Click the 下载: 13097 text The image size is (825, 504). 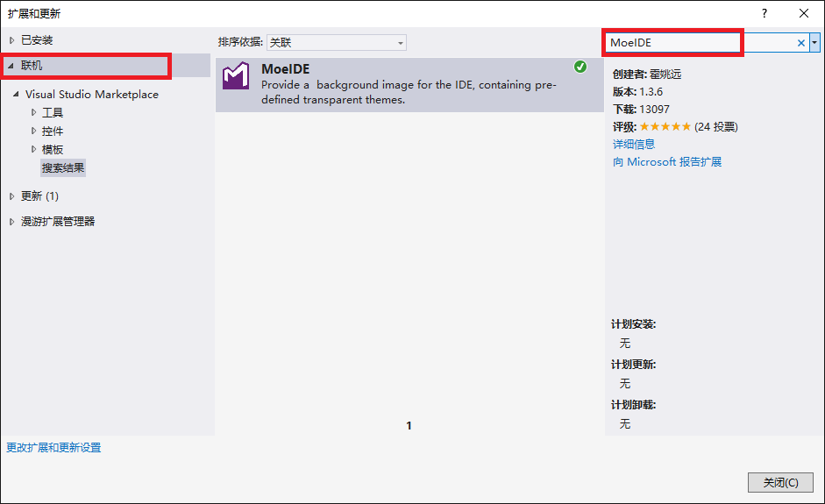641,110
